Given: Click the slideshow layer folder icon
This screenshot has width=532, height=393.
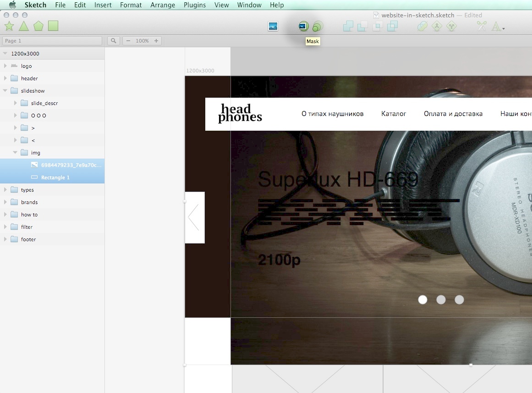Looking at the screenshot, I should tap(14, 91).
